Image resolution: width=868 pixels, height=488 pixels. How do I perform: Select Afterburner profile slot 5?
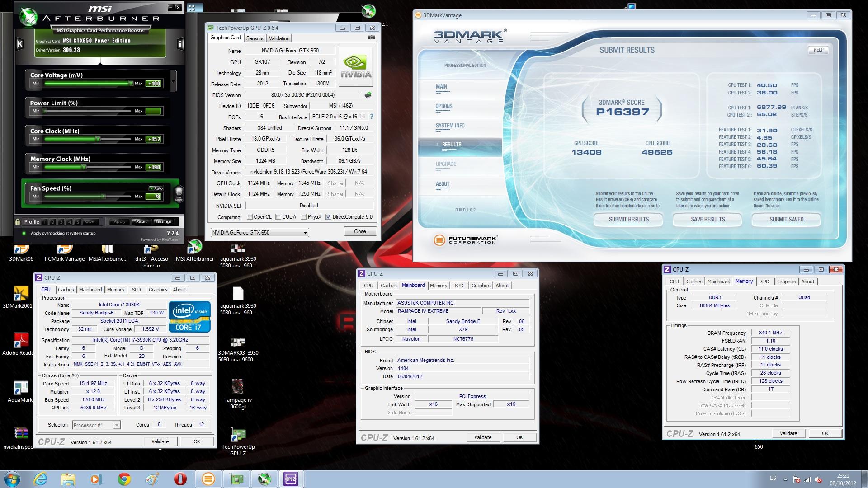pyautogui.click(x=77, y=222)
